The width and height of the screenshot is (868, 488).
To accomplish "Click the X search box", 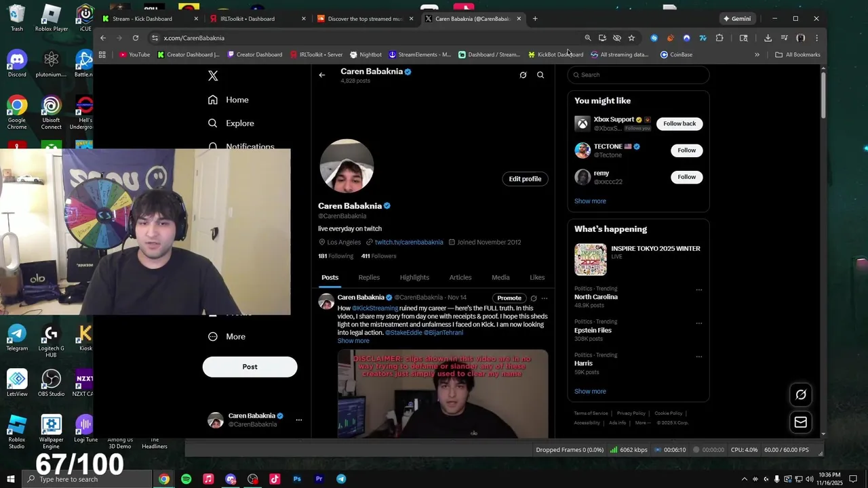I will pyautogui.click(x=638, y=75).
